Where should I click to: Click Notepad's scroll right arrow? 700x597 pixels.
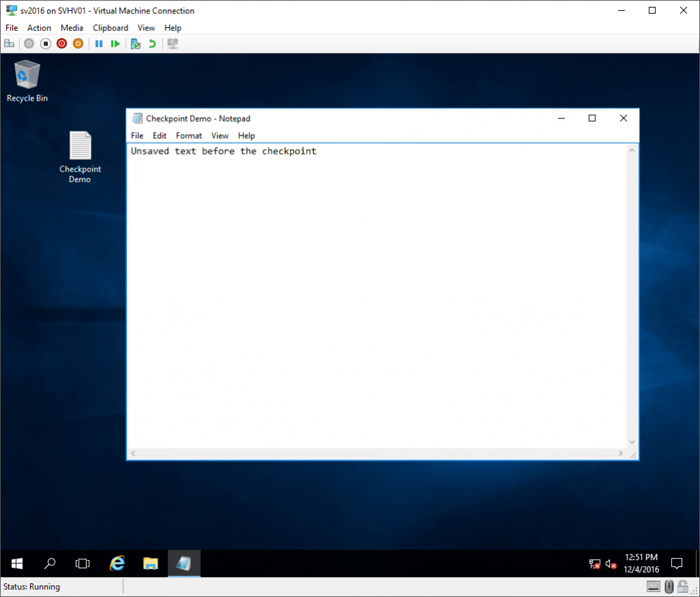tap(621, 453)
